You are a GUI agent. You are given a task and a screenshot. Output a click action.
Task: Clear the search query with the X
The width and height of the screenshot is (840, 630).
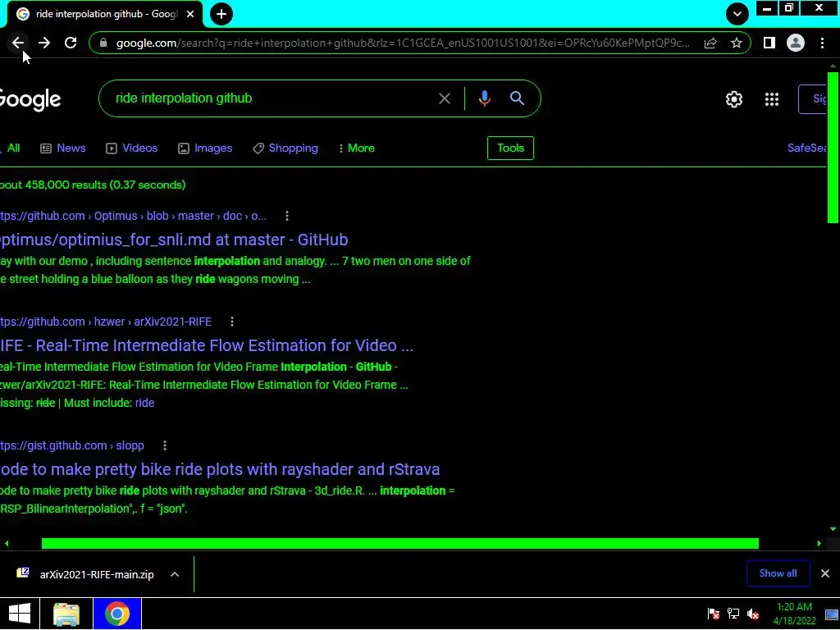pyautogui.click(x=445, y=98)
